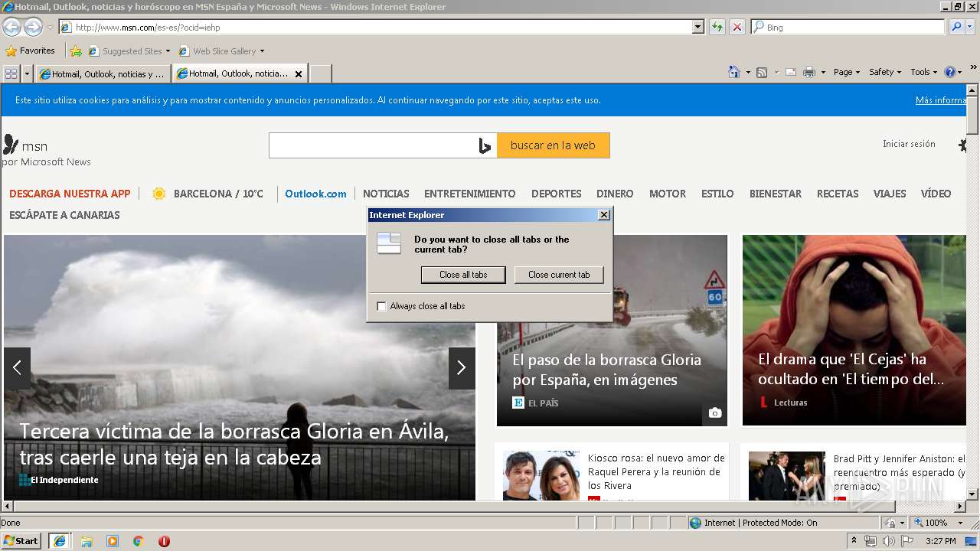Open the Safety menu

pyautogui.click(x=885, y=72)
